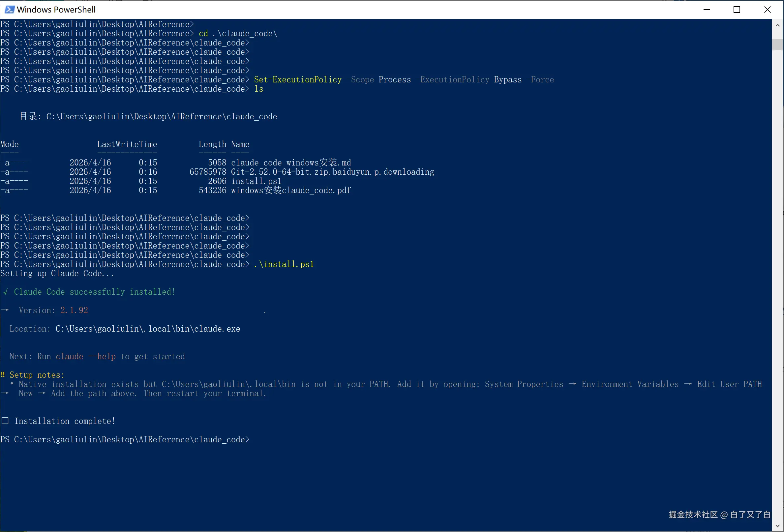The width and height of the screenshot is (784, 532).
Task: Click the Git-2.52.0-64-bit.zip downloading file entry
Action: (332, 172)
